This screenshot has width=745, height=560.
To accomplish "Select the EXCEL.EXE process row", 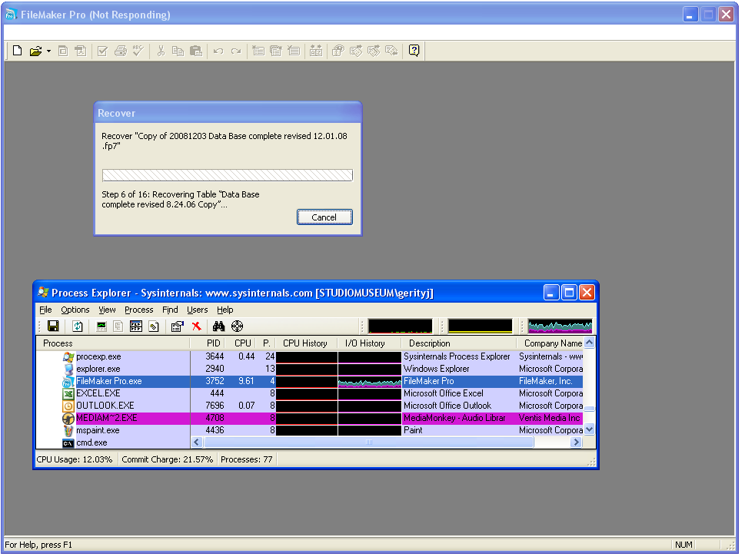I will [310, 393].
